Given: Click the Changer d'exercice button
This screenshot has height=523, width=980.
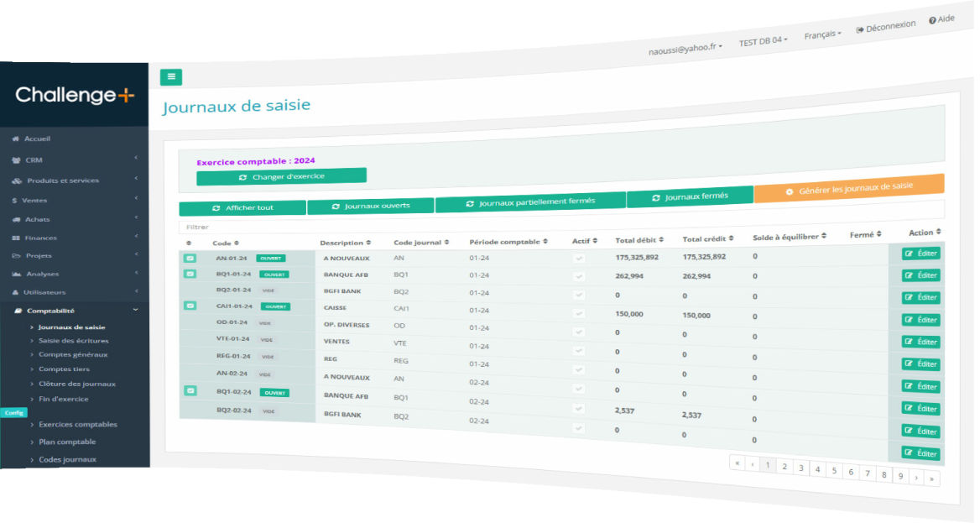Looking at the screenshot, I should click(x=281, y=175).
